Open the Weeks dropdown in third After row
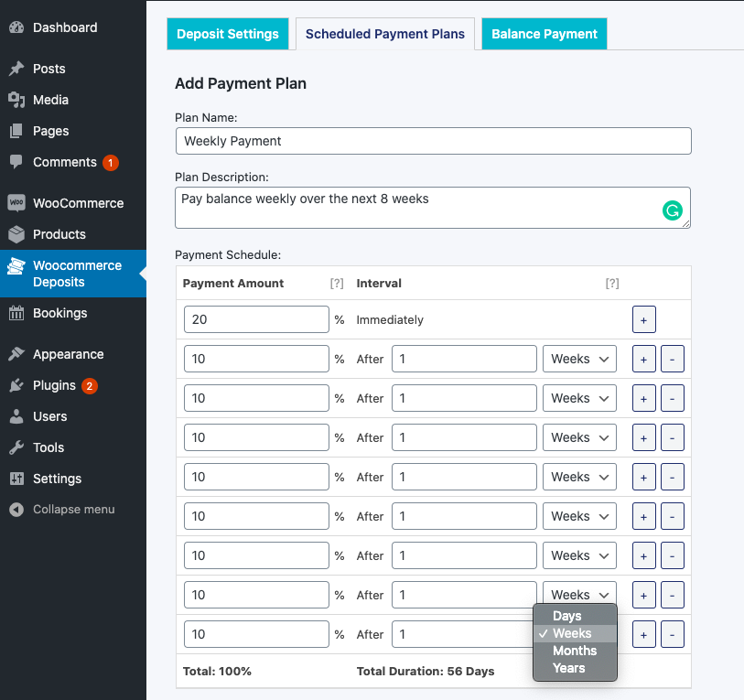 pyautogui.click(x=579, y=437)
